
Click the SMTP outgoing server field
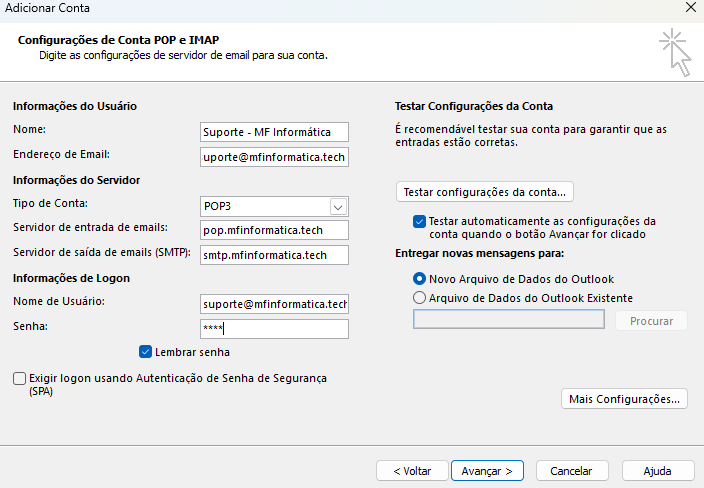pyautogui.click(x=273, y=255)
